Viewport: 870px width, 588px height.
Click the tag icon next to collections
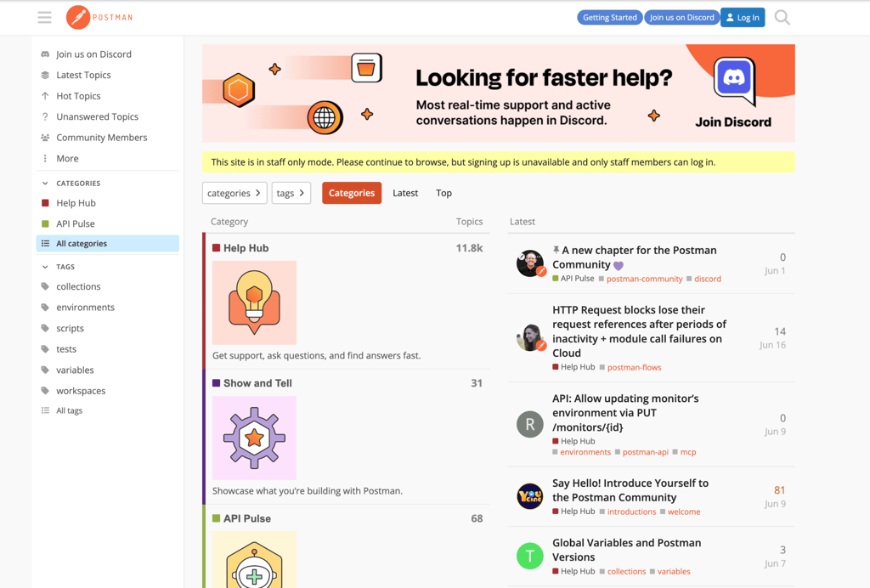click(x=46, y=286)
